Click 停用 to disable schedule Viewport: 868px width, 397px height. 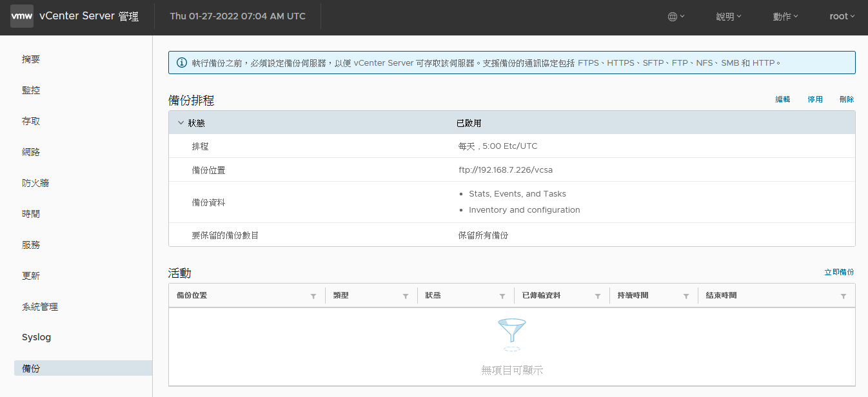pos(815,99)
